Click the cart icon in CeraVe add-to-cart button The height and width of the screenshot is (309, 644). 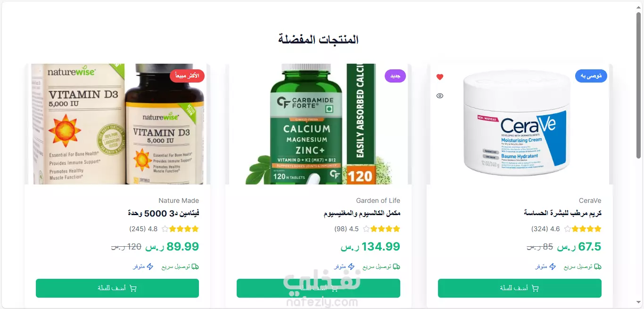(535, 288)
